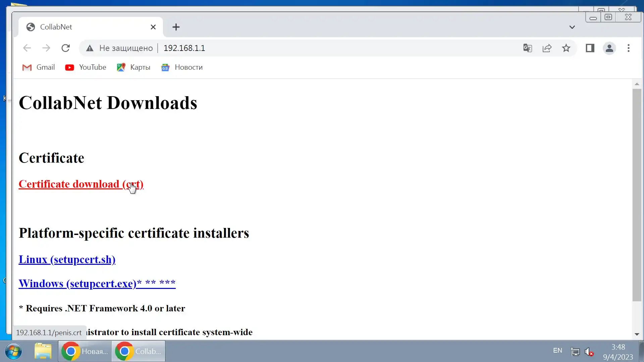This screenshot has width=644, height=362.
Task: Toggle the muted volume tray icon
Action: [589, 351]
